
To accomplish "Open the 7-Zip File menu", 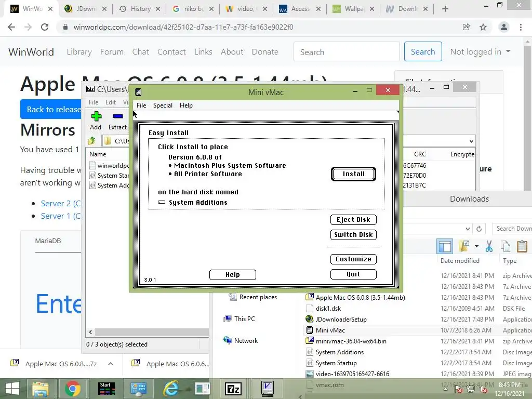I will pyautogui.click(x=94, y=102).
